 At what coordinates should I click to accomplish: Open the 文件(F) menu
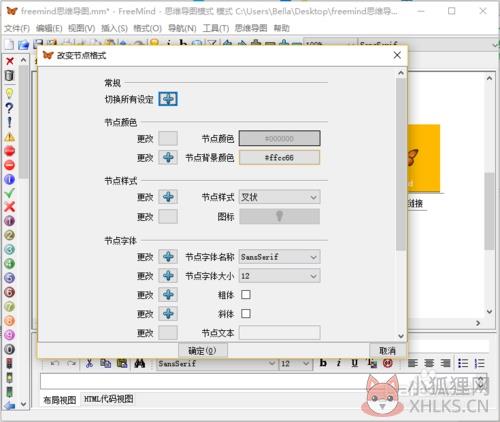point(17,28)
